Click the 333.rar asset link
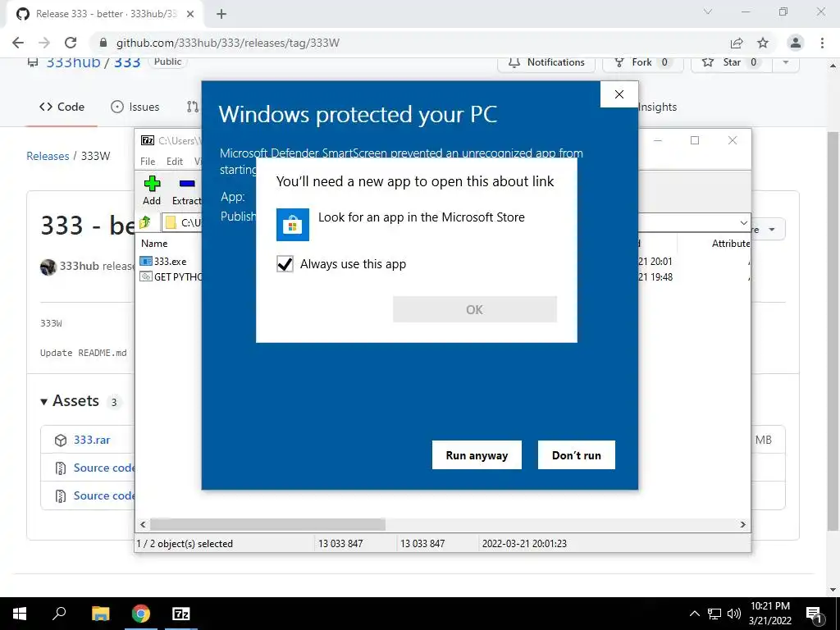Image resolution: width=840 pixels, height=630 pixels. (x=92, y=440)
